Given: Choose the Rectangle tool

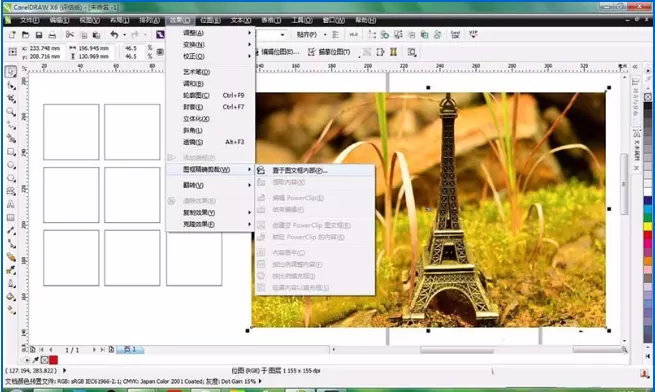Looking at the screenshot, I should click(x=11, y=152).
